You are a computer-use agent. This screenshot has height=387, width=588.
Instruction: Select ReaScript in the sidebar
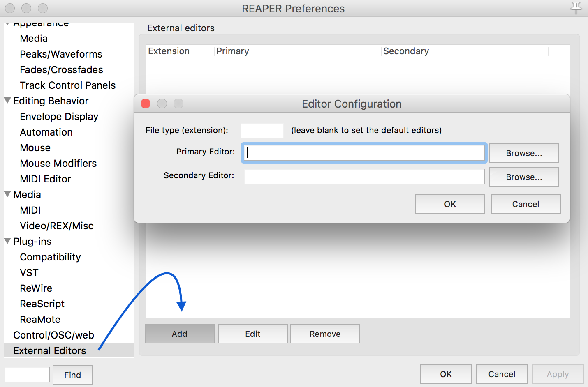pyautogui.click(x=42, y=304)
